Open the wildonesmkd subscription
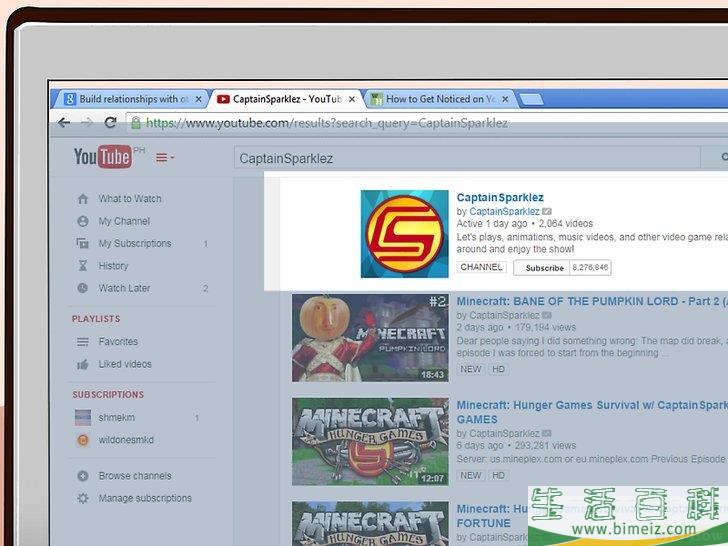728x546 pixels. [x=126, y=440]
